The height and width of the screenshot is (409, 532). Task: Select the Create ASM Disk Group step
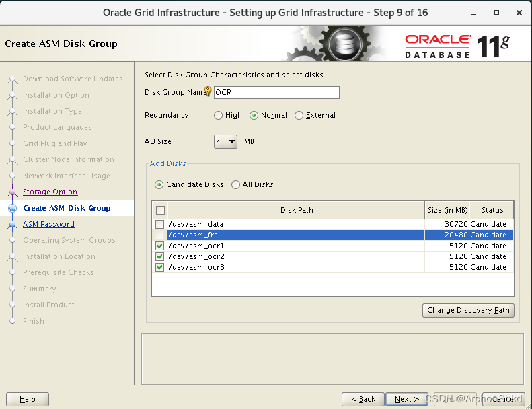67,208
